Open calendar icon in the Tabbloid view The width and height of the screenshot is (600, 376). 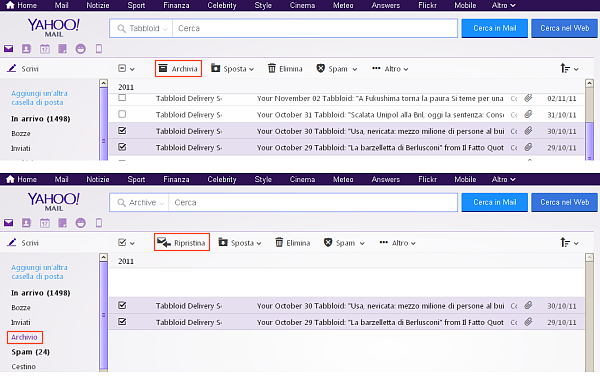[45, 49]
